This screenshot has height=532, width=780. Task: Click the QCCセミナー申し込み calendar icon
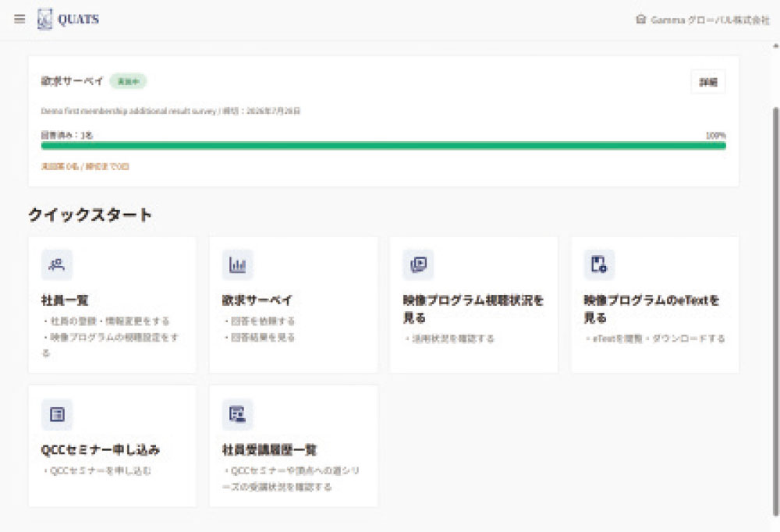click(57, 414)
